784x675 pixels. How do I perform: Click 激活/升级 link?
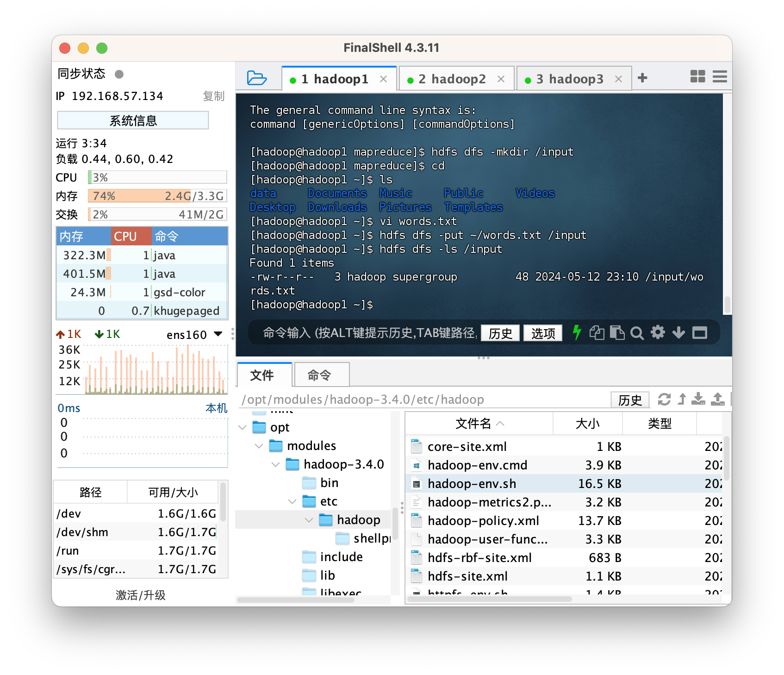pyautogui.click(x=140, y=595)
